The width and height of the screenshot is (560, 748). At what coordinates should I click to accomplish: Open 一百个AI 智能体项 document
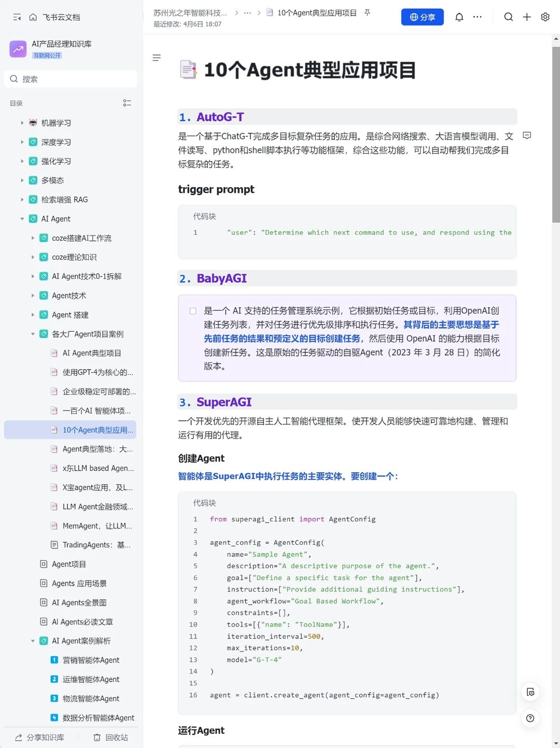point(96,411)
